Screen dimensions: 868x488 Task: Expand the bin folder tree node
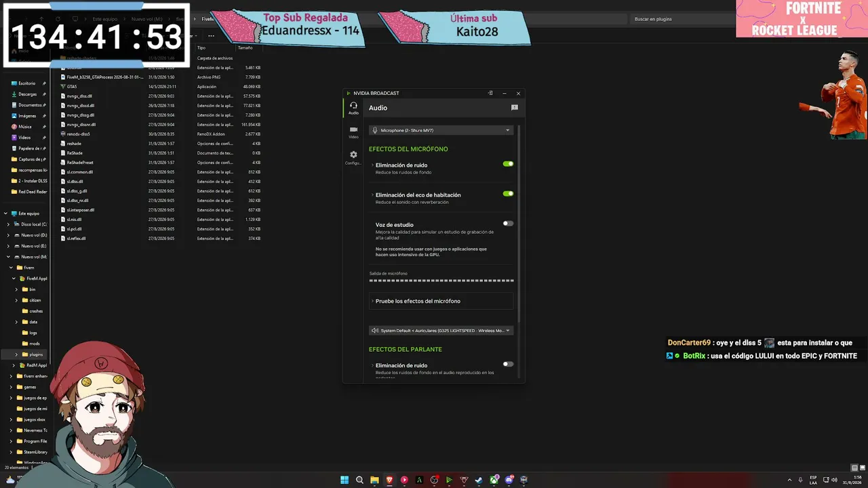click(16, 289)
